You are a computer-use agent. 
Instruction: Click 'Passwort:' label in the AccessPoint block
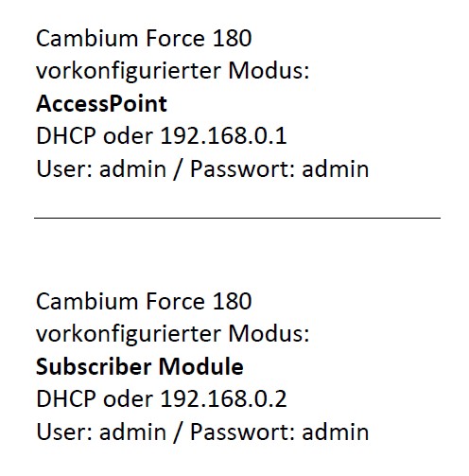[x=242, y=169]
